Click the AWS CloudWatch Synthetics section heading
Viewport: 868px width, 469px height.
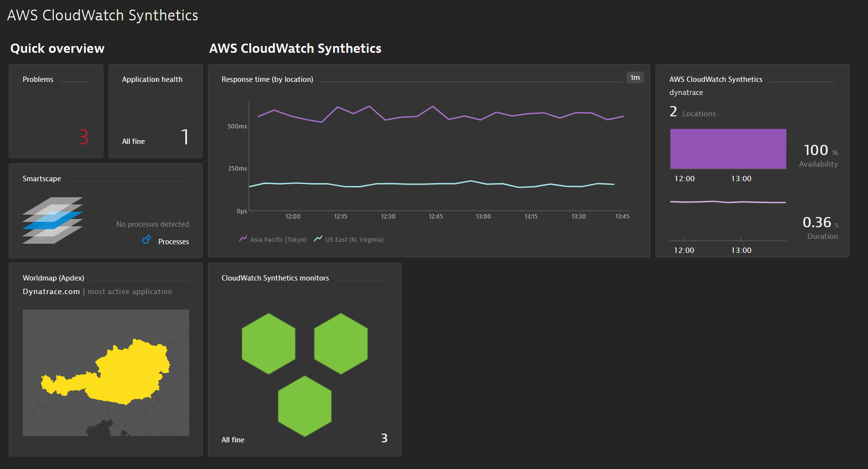click(295, 48)
